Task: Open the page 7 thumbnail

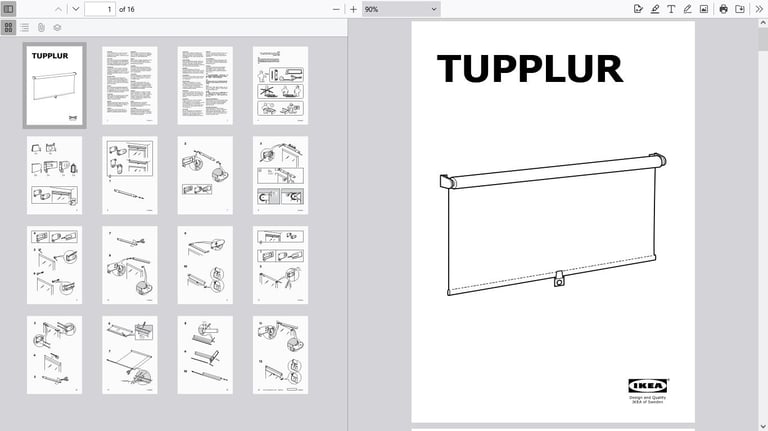Action: click(x=205, y=175)
